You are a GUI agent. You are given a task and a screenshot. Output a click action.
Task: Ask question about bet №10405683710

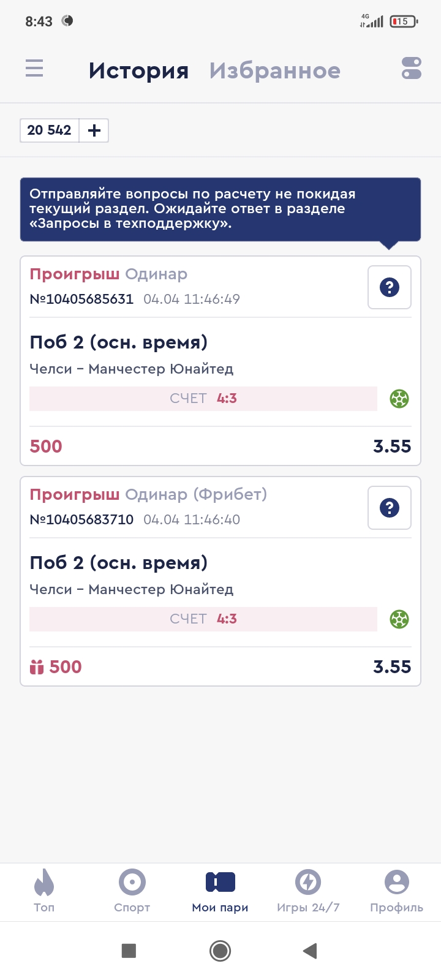click(389, 508)
